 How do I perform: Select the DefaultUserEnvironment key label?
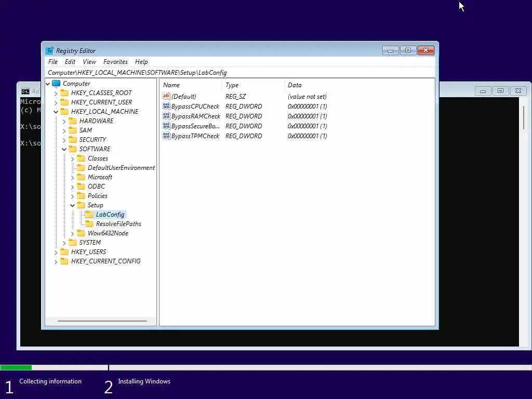pos(121,168)
